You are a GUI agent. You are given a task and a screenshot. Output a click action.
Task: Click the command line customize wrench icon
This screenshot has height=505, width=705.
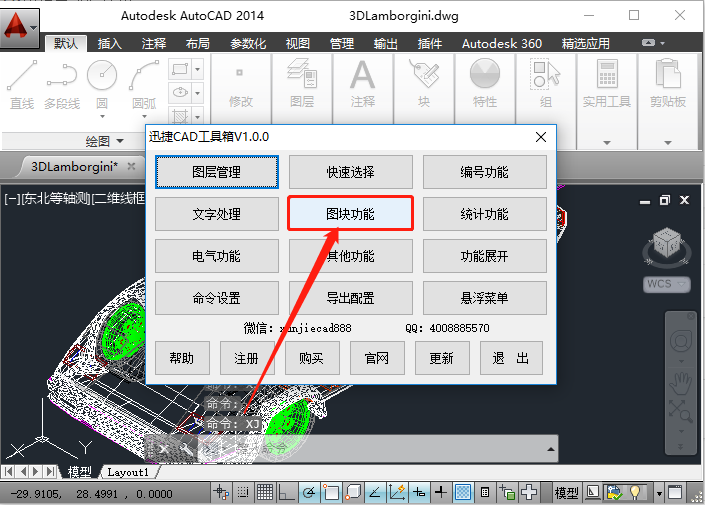(x=185, y=448)
